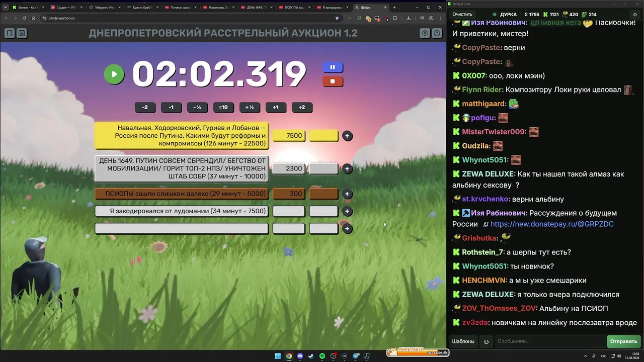Viewport: 644px width, 362px height.
Task: Open Telegram from the taskbar
Action: tap(356, 356)
